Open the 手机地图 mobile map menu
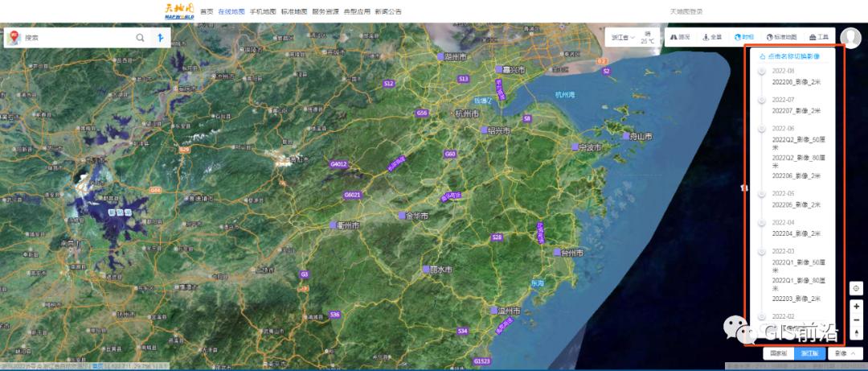868x371 pixels. [263, 11]
